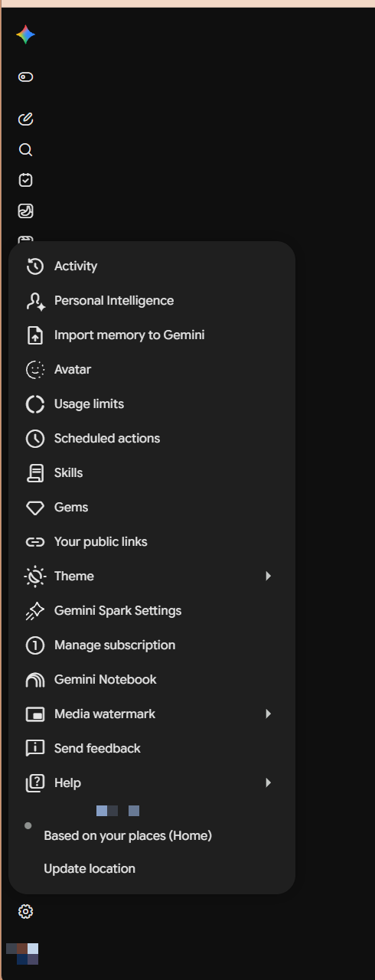Screen dimensions: 375x980
Task: Expand the Media watermark submenu arrow
Action: coord(268,714)
